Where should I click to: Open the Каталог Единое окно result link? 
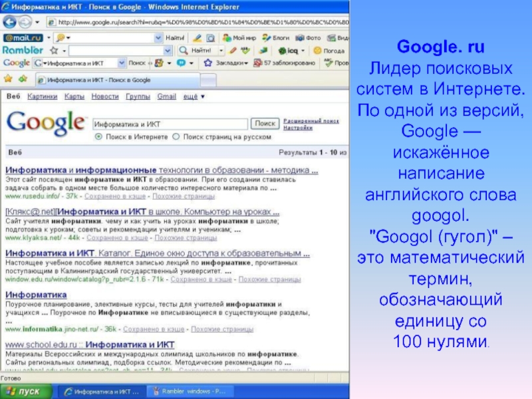tap(158, 253)
